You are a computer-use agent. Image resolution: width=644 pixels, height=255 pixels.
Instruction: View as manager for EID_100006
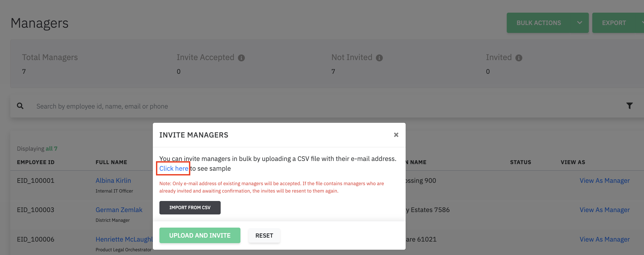coord(604,239)
